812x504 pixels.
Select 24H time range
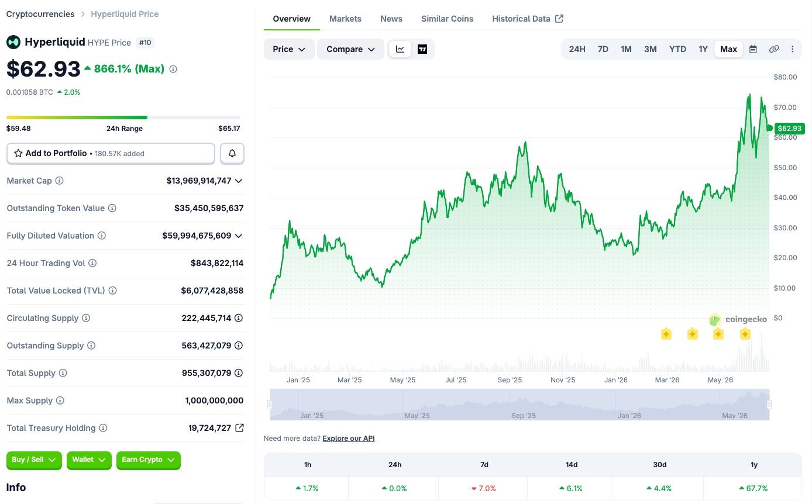coord(577,49)
